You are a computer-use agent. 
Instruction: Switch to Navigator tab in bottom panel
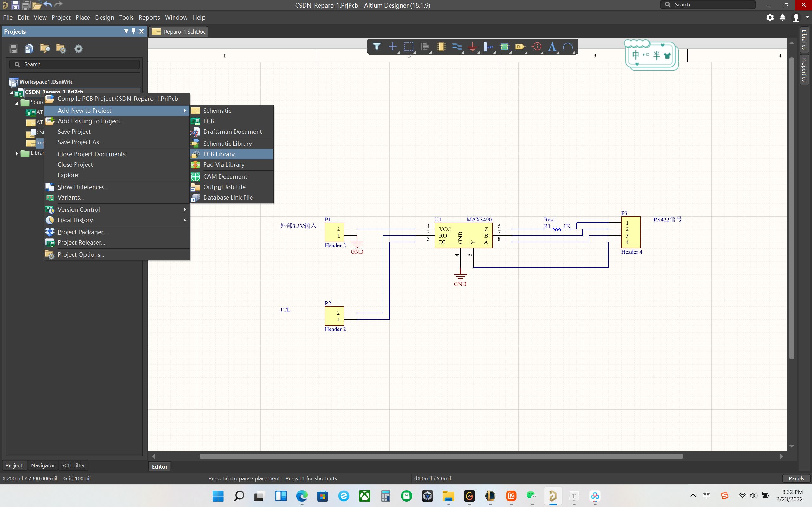43,465
